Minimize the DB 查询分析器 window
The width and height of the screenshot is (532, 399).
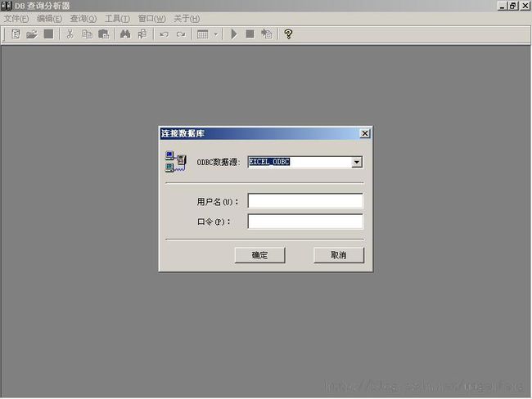[x=503, y=6]
